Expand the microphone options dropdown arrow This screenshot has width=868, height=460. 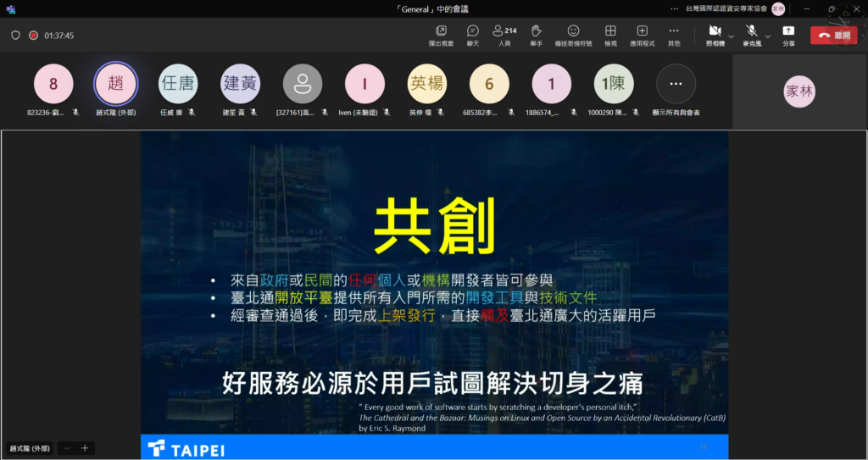tap(768, 36)
